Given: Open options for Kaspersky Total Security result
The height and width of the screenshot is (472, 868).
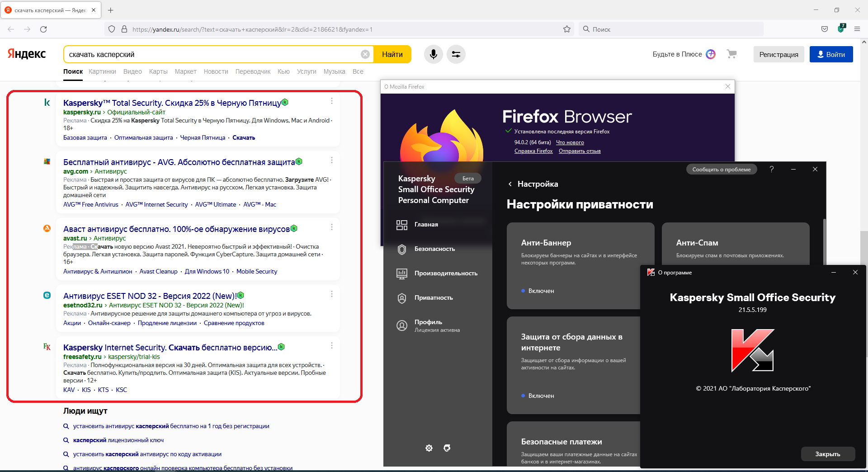Looking at the screenshot, I should pos(332,101).
